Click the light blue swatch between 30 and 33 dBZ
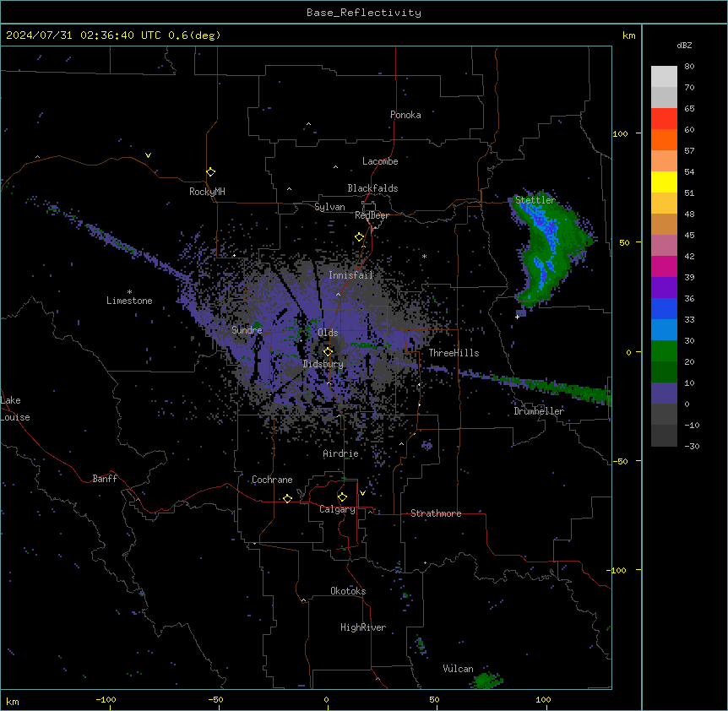The width and height of the screenshot is (728, 711). pos(664,330)
